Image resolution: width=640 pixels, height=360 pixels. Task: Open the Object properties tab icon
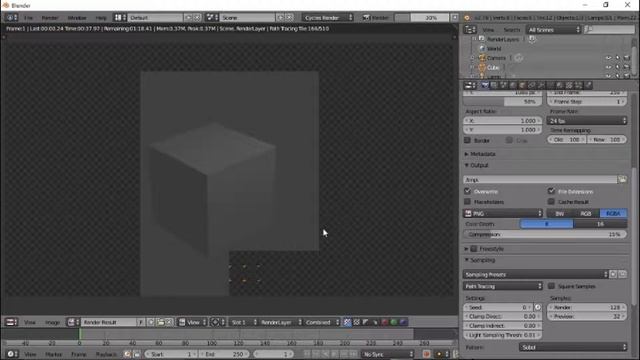coord(522,85)
